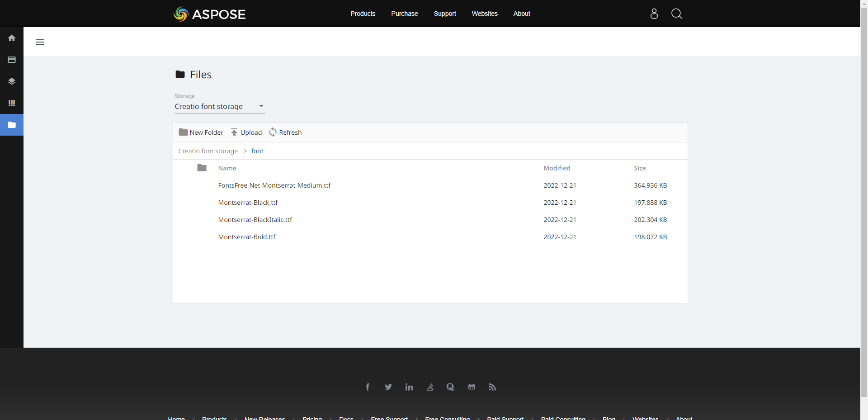Open the Support menu
868x420 pixels.
444,14
